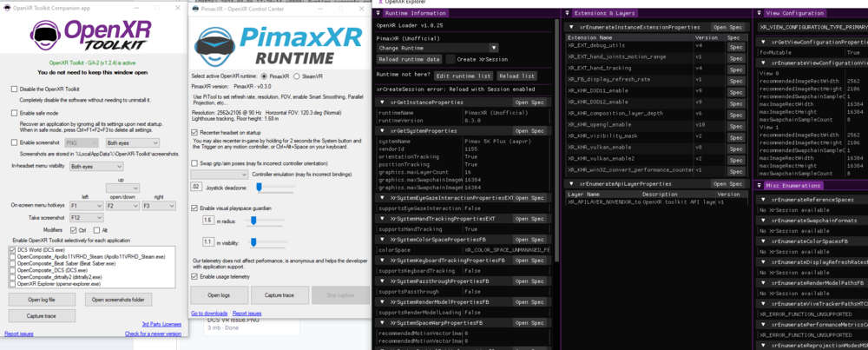Collapse the xrEnumerateReferenceSpaces section

pos(763,200)
